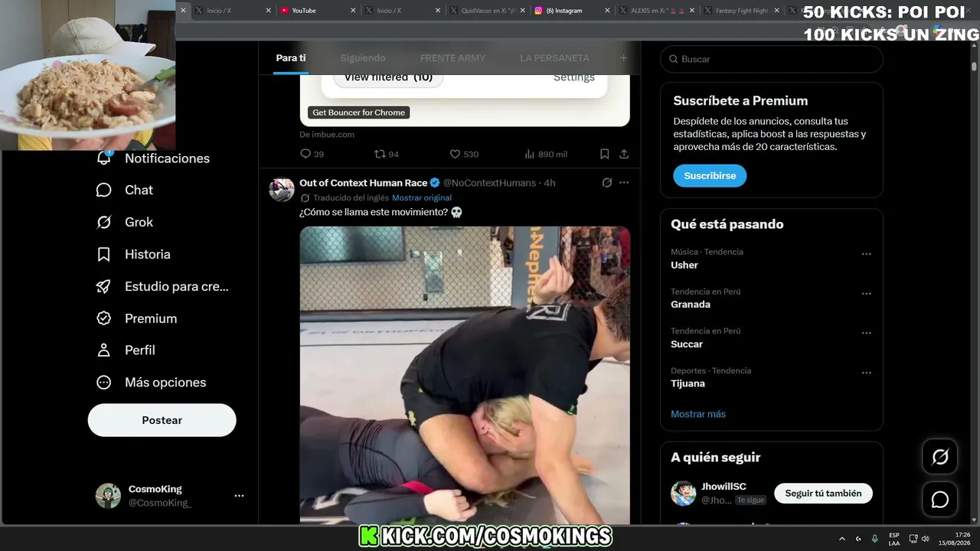This screenshot has width=980, height=551.
Task: Open the Tijuana trending topic
Action: [x=688, y=383]
